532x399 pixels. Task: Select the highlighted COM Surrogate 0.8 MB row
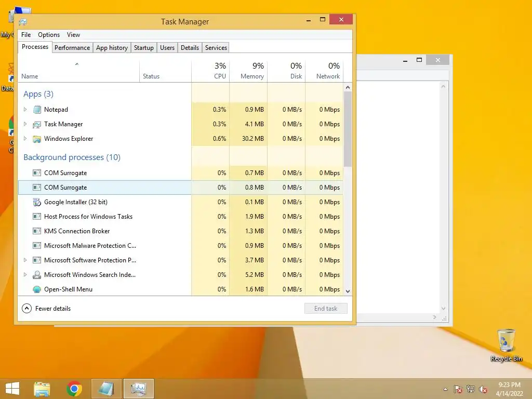(180, 188)
